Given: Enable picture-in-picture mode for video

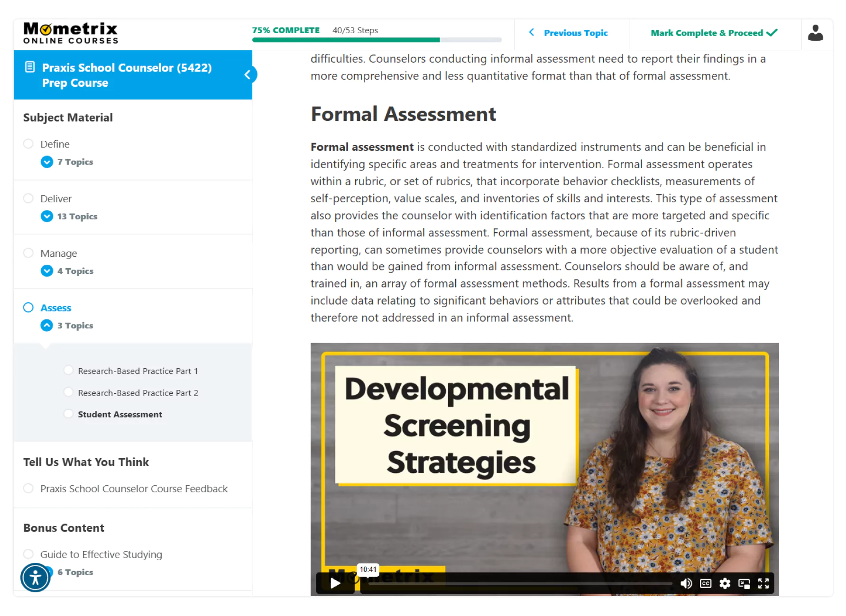Looking at the screenshot, I should point(744,583).
